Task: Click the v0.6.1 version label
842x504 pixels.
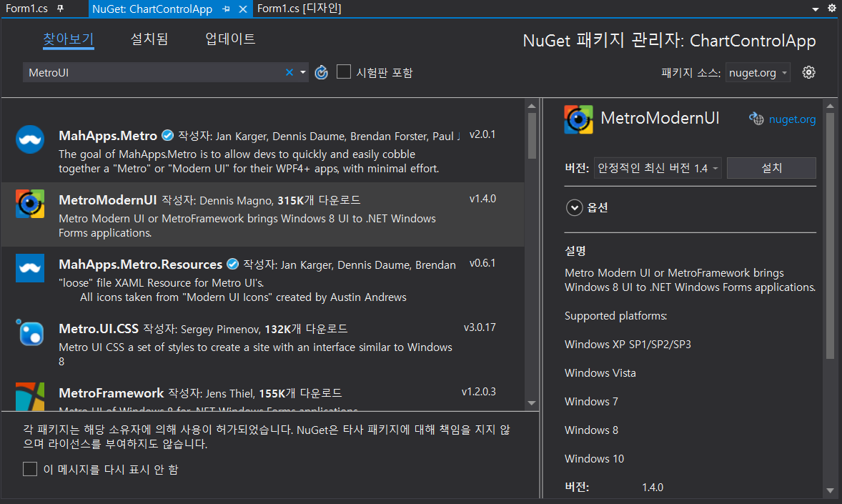Action: pos(482,263)
